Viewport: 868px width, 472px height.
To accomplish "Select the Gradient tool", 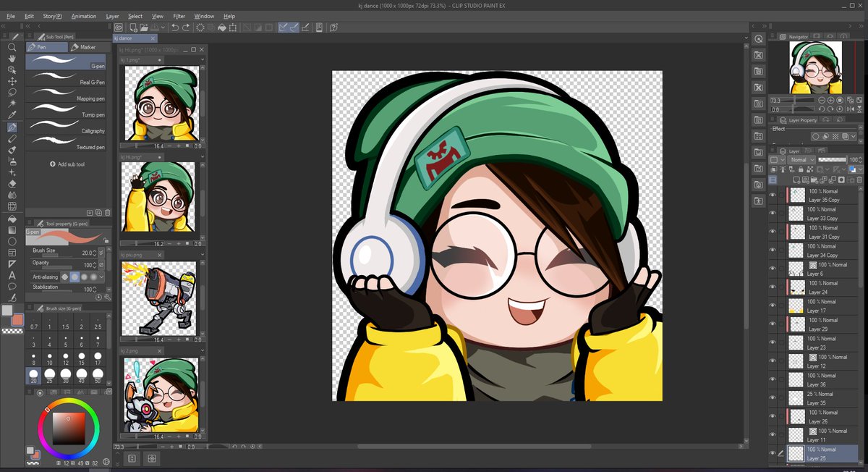I will click(x=12, y=229).
